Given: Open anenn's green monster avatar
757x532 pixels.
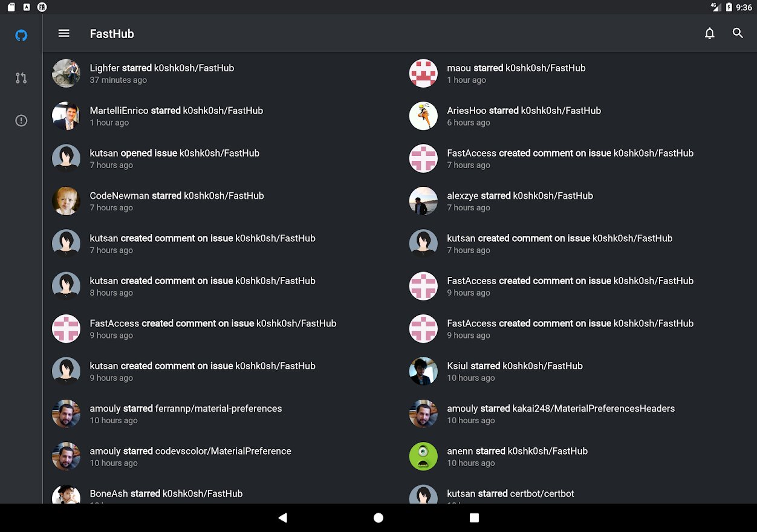Looking at the screenshot, I should pos(423,456).
